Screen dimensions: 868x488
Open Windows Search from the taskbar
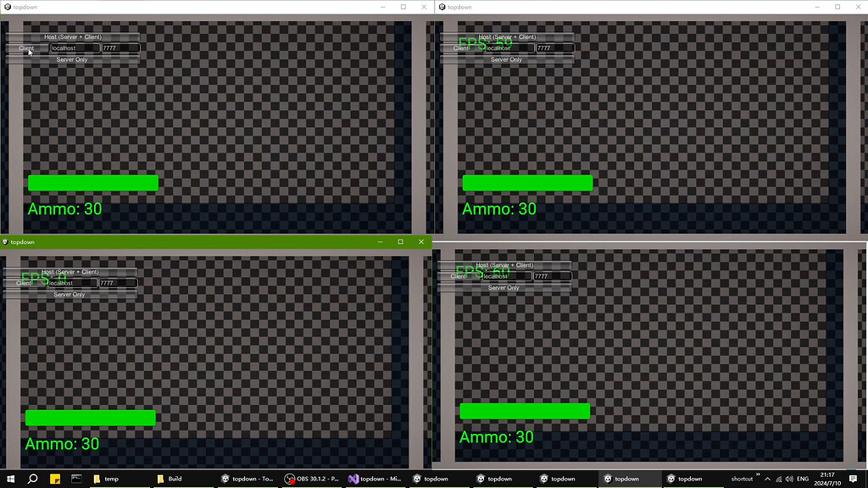(x=32, y=479)
